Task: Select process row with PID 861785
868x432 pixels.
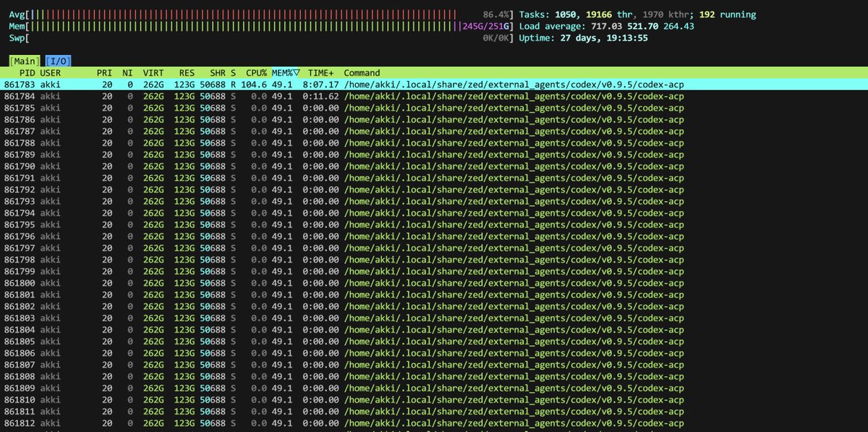Action: pos(434,108)
